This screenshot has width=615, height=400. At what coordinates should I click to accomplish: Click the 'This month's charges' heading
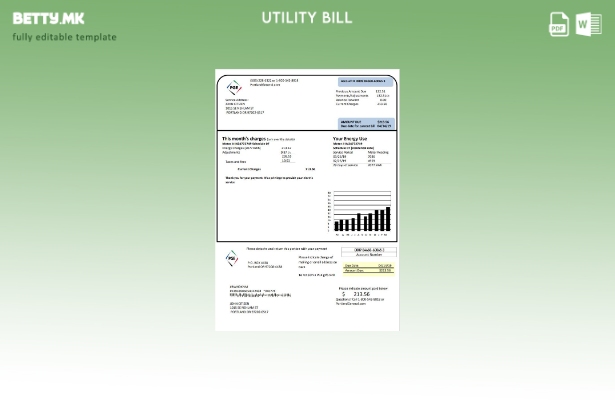coord(244,138)
